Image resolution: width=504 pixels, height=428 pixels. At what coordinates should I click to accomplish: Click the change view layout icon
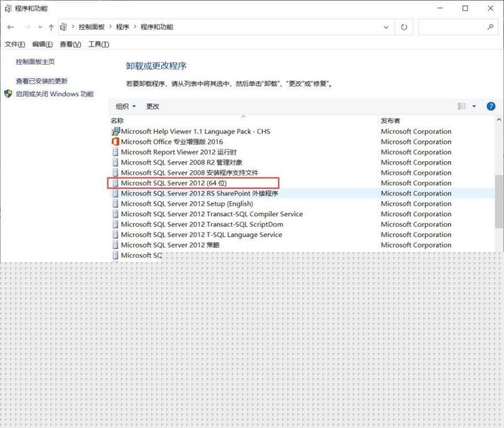462,107
